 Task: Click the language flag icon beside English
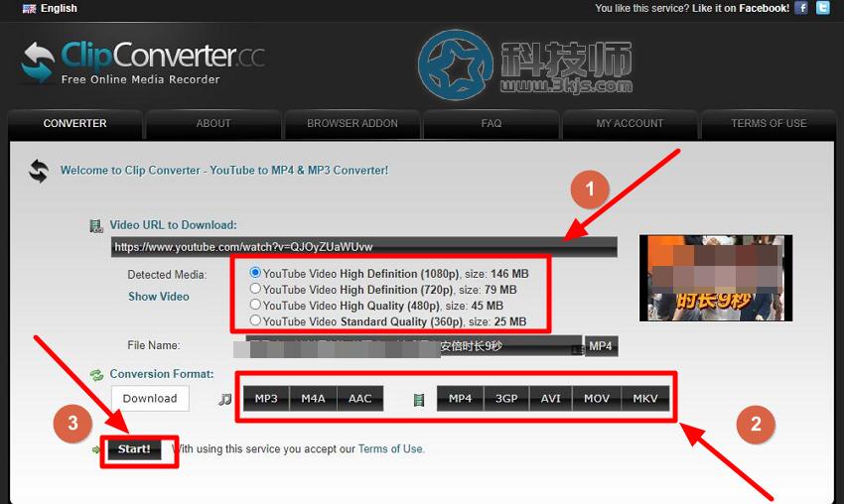click(29, 9)
